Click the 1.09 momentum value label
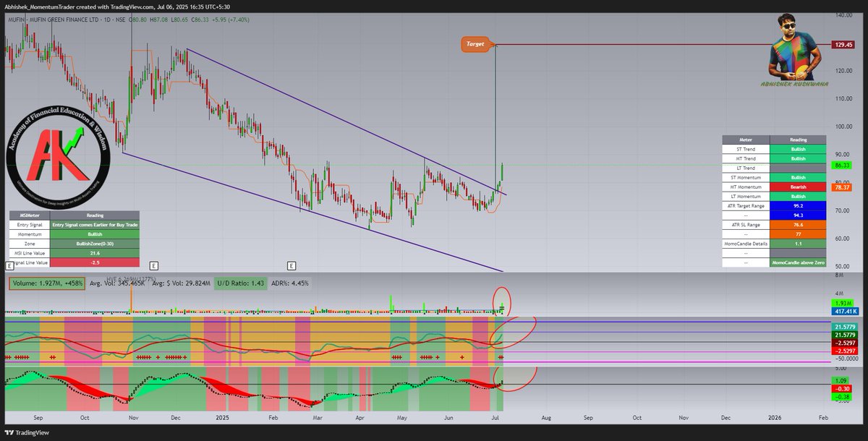The height and width of the screenshot is (441, 868). 840,380
